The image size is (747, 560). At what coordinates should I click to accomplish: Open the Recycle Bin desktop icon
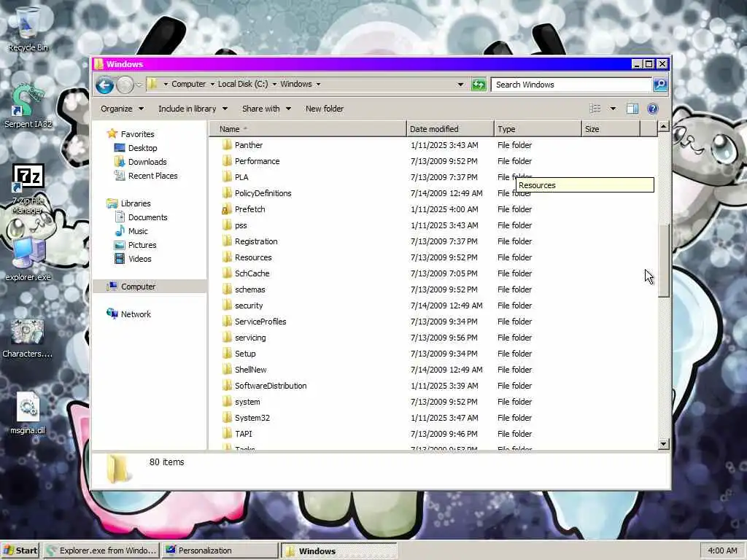pyautogui.click(x=28, y=28)
